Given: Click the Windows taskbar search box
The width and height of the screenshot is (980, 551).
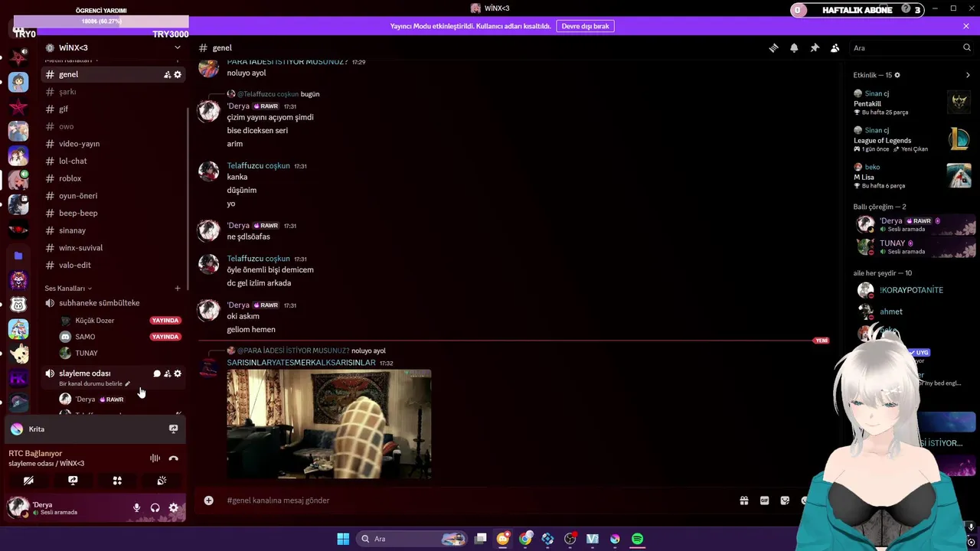Looking at the screenshot, I should (413, 539).
